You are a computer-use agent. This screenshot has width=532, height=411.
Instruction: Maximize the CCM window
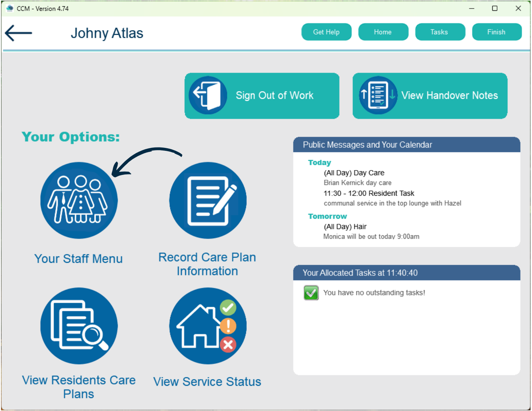(495, 8)
